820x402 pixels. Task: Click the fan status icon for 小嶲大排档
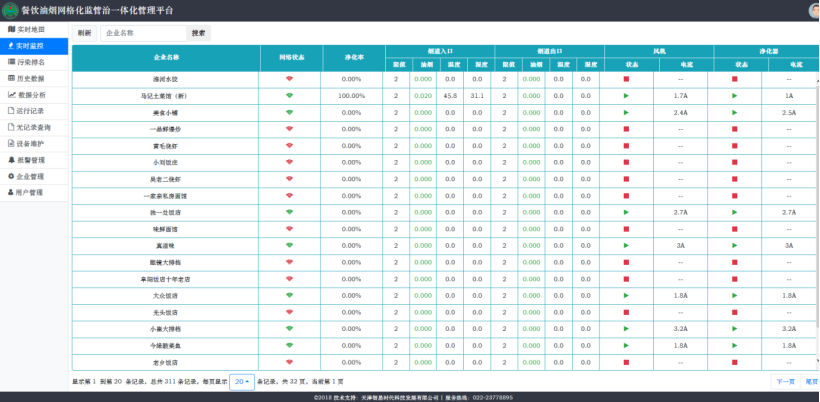626,328
